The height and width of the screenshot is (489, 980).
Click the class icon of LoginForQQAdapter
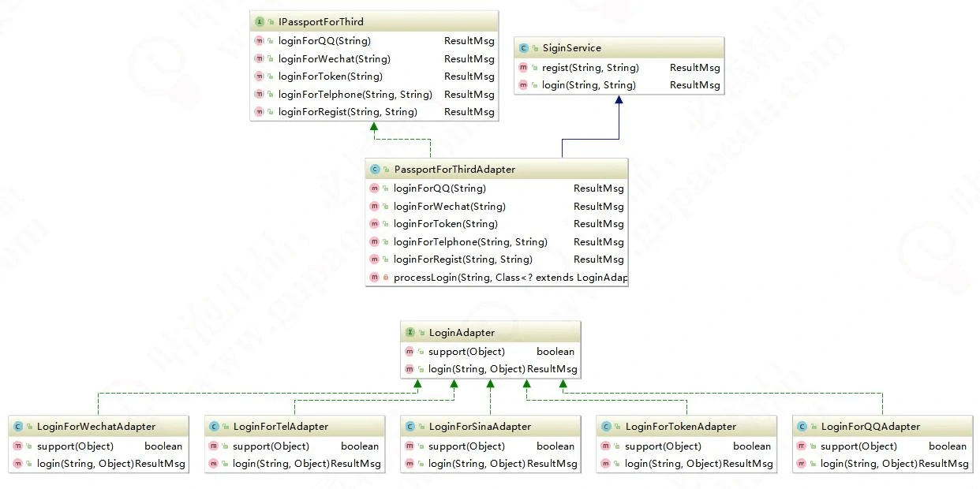tap(802, 427)
